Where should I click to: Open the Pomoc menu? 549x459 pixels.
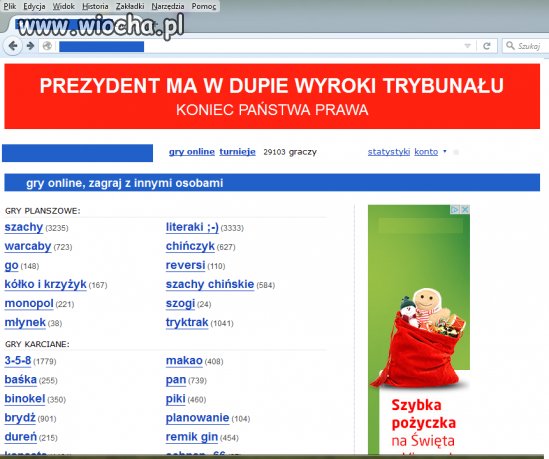coord(204,6)
